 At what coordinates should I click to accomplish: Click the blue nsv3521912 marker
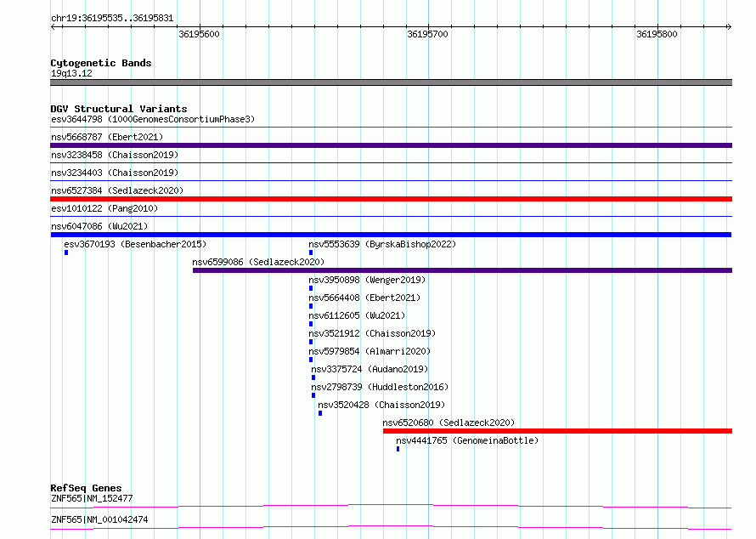pyautogui.click(x=311, y=342)
